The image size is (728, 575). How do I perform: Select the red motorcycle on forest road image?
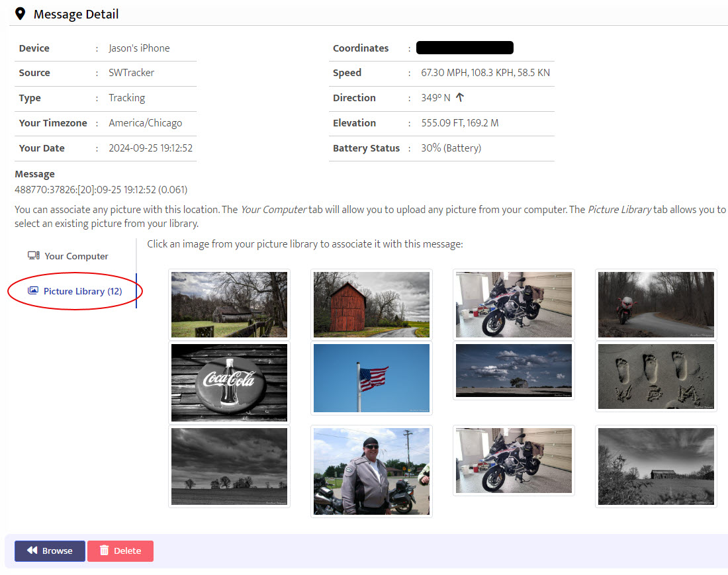[x=656, y=304]
